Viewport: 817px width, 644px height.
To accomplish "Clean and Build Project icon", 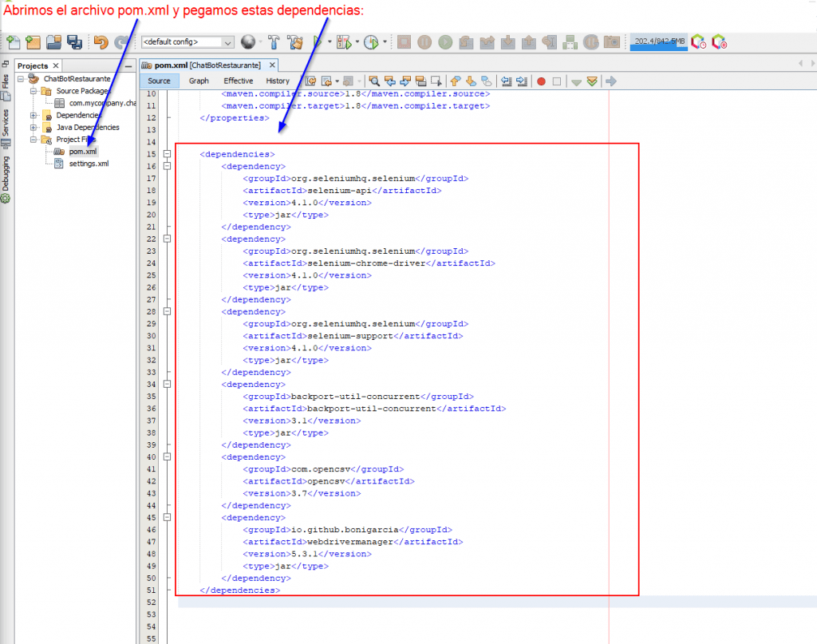I will pyautogui.click(x=295, y=42).
